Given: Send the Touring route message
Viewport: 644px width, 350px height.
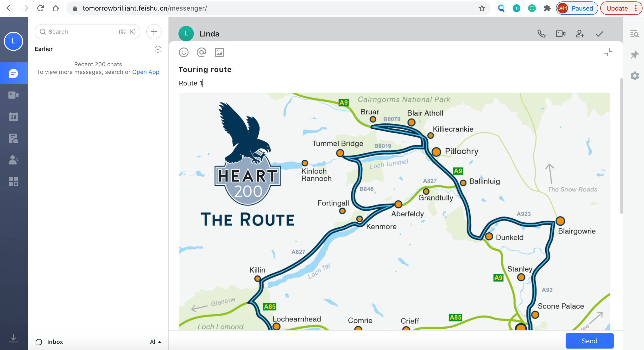Looking at the screenshot, I should (x=589, y=341).
